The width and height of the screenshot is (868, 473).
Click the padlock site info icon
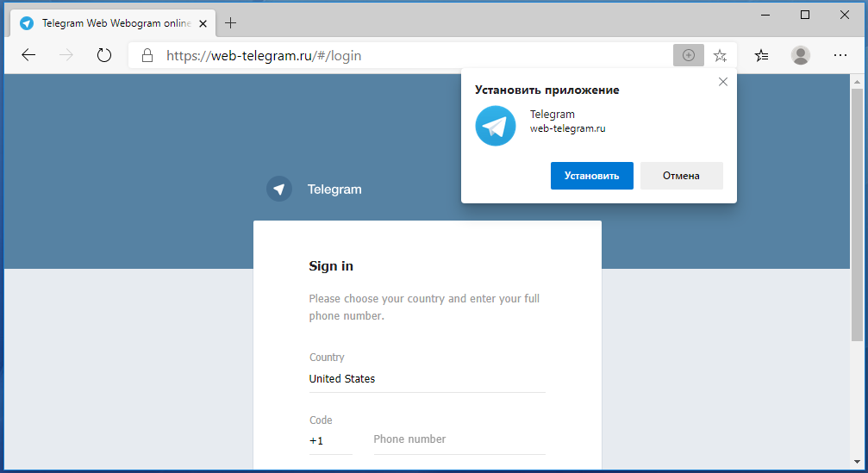(147, 55)
